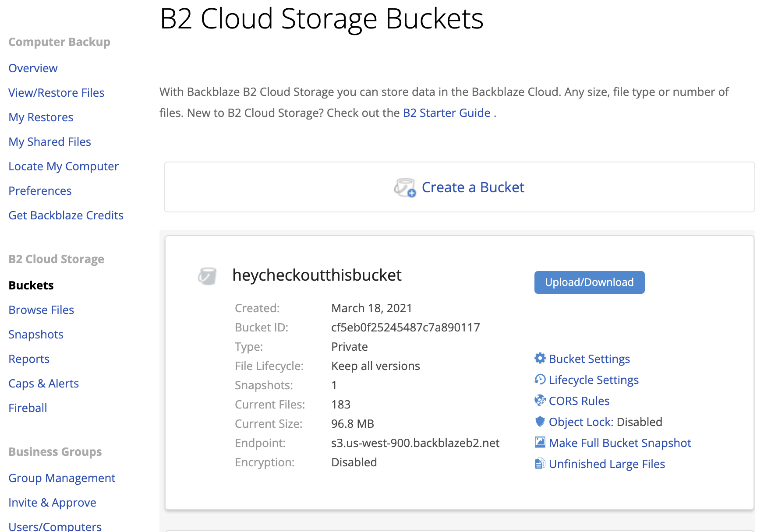Click the bucket name heycheckoutthisbucket
Screen dimensions: 764x532
[317, 275]
